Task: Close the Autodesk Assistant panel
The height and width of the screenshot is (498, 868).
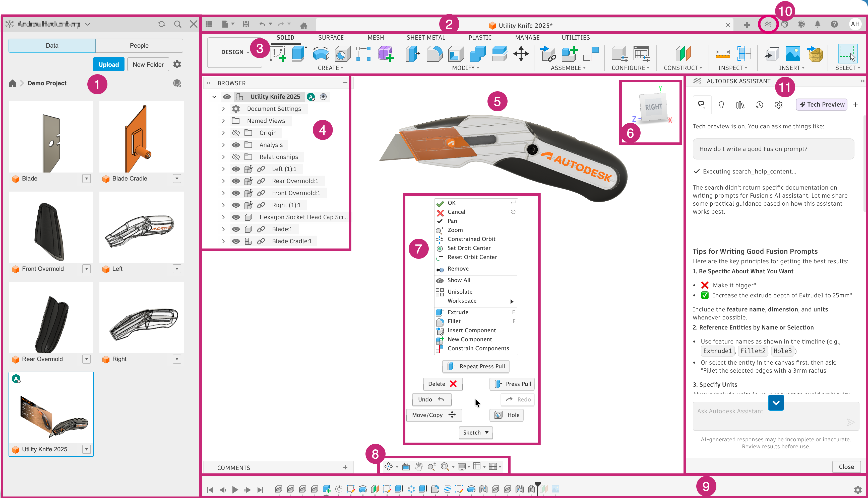Action: pyautogui.click(x=846, y=467)
